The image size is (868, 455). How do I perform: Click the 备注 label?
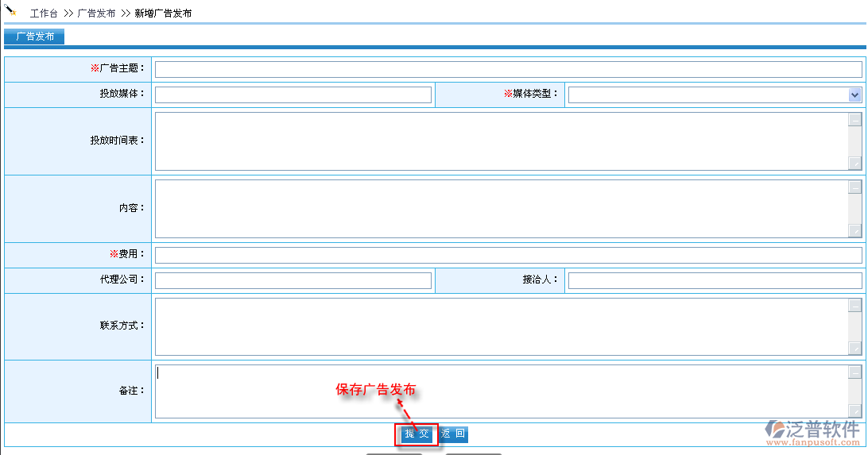tap(132, 391)
